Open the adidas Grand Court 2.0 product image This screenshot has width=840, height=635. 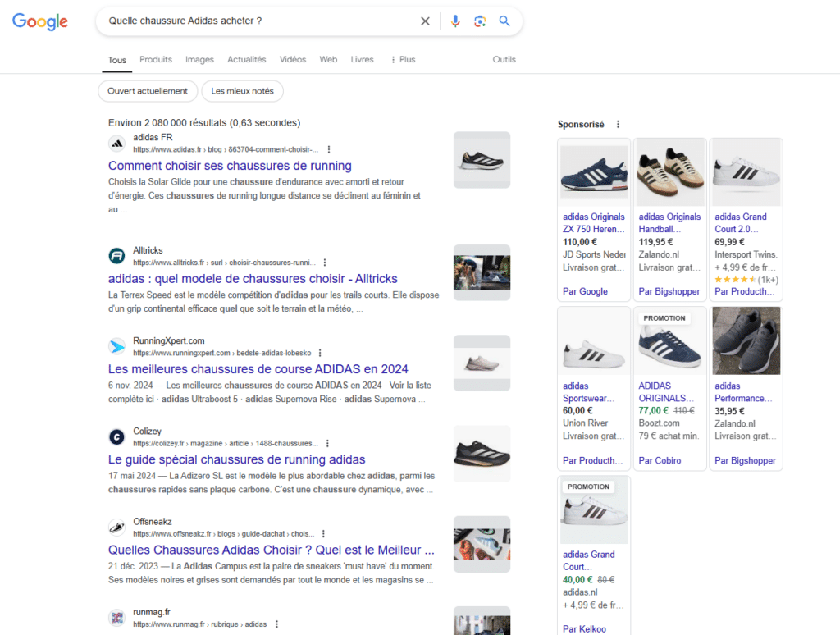click(746, 172)
